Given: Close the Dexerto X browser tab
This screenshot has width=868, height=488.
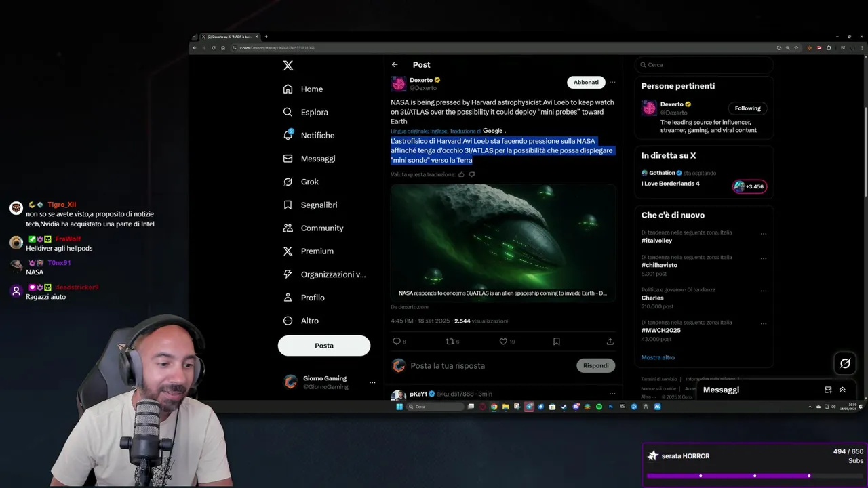Looking at the screenshot, I should [x=256, y=37].
